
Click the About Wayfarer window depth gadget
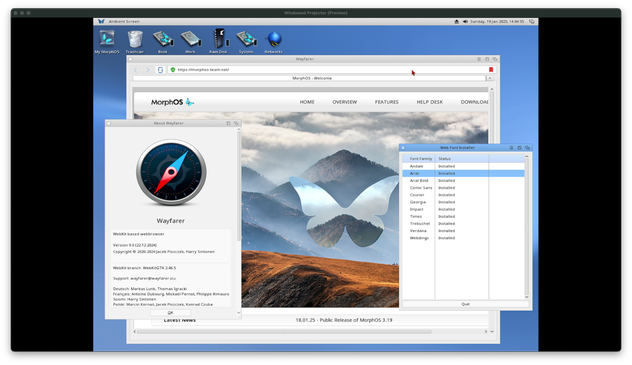click(236, 123)
